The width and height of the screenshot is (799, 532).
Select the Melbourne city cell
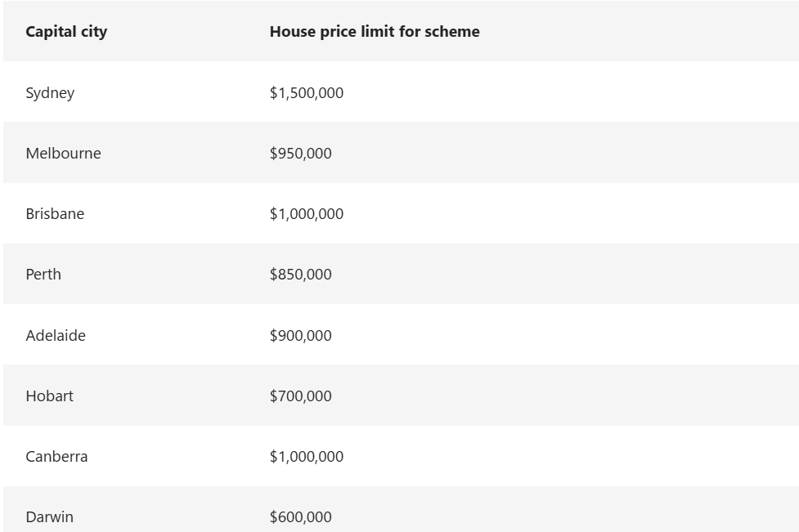pos(63,154)
